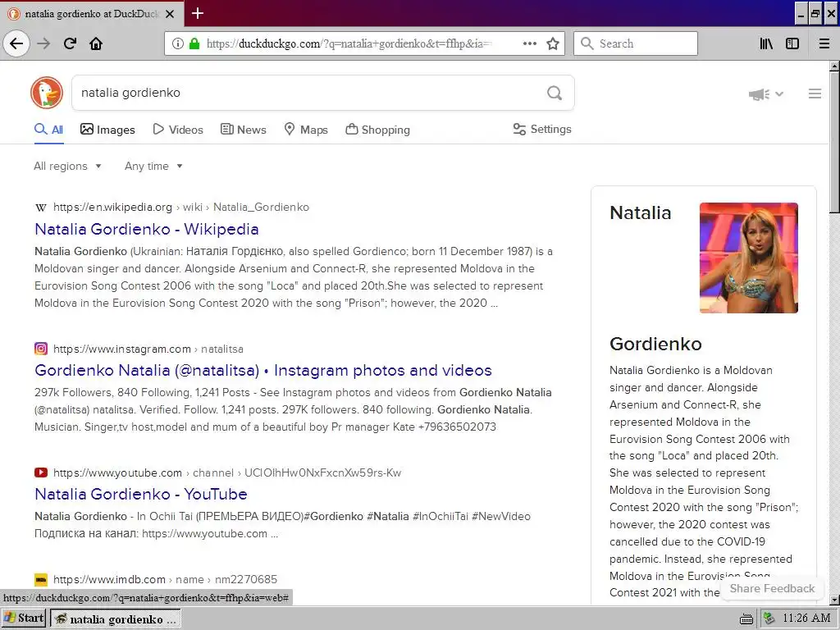Open the megaphone spread-the-word dropdown
Image resolution: width=840 pixels, height=630 pixels.
click(x=766, y=94)
